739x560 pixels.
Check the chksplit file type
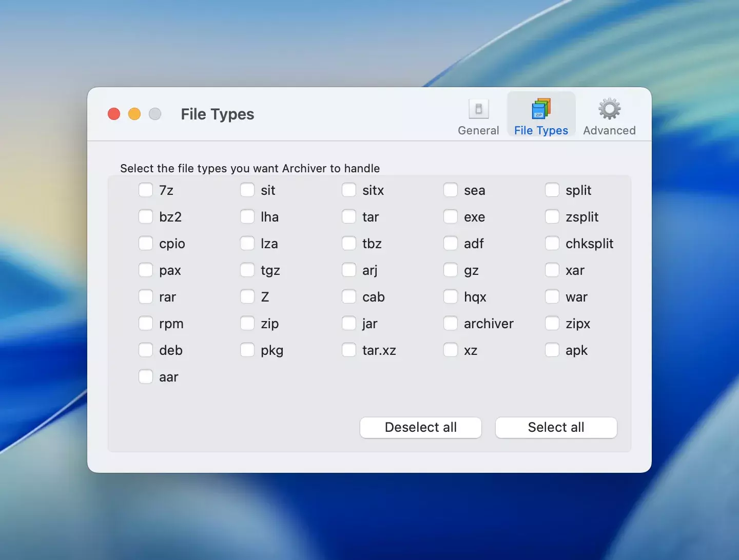coord(552,244)
